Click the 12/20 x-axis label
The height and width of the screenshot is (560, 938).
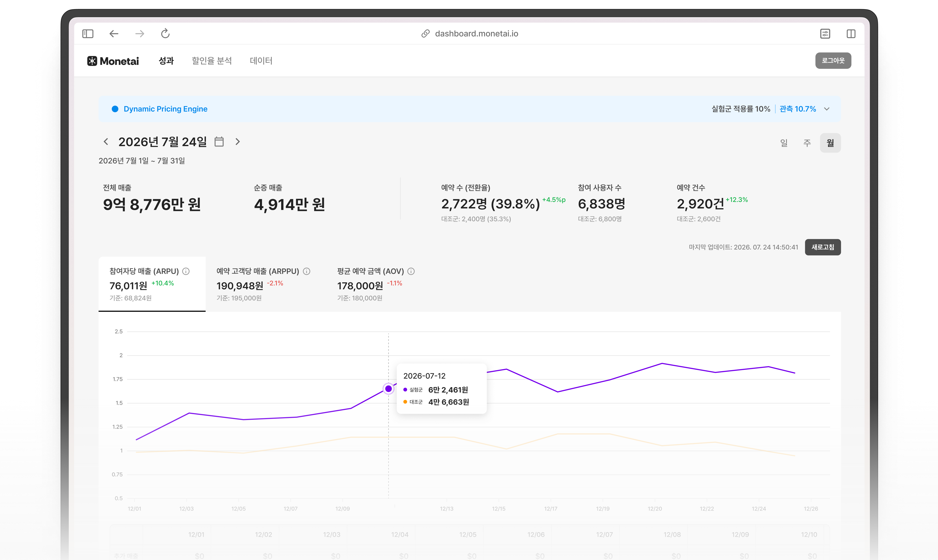coord(655,509)
